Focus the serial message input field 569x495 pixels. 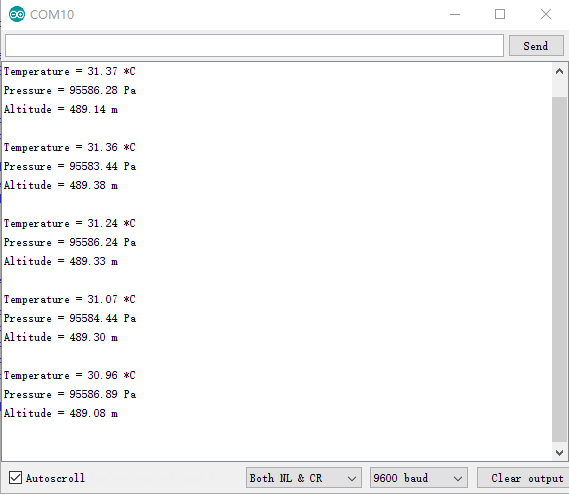pyautogui.click(x=254, y=46)
